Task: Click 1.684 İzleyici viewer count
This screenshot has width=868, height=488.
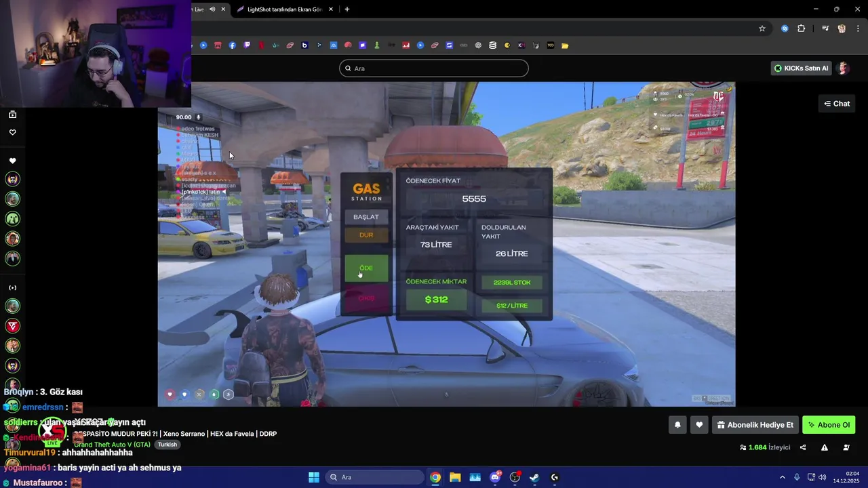Action: click(766, 447)
